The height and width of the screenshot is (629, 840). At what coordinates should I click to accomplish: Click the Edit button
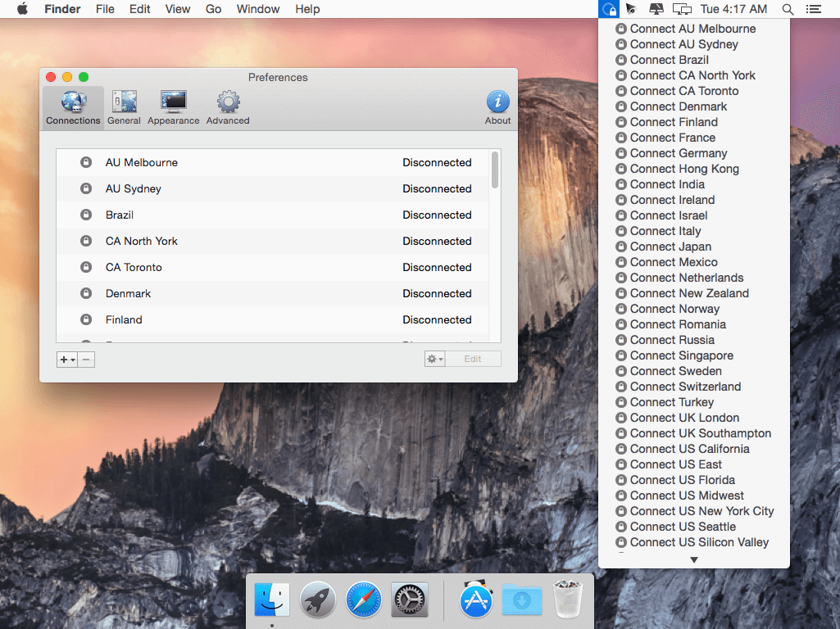[473, 359]
